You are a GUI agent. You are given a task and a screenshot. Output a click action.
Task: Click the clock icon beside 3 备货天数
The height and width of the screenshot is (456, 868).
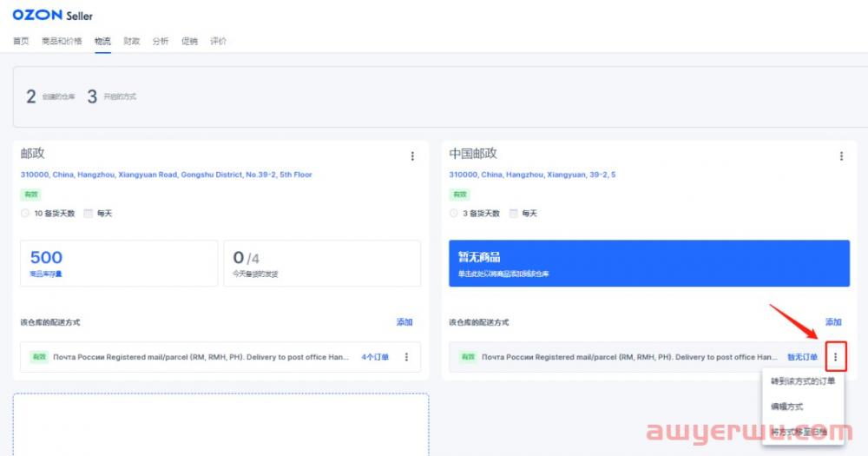coord(453,214)
